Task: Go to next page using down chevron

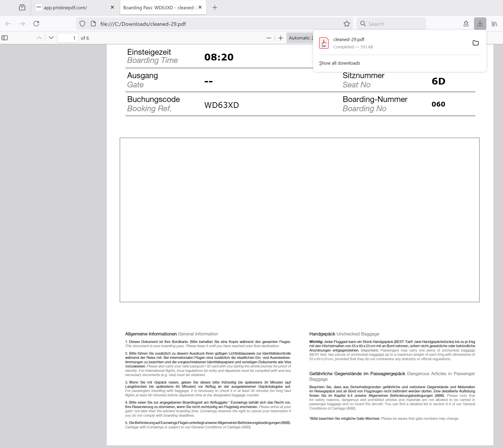Action: 51,38
